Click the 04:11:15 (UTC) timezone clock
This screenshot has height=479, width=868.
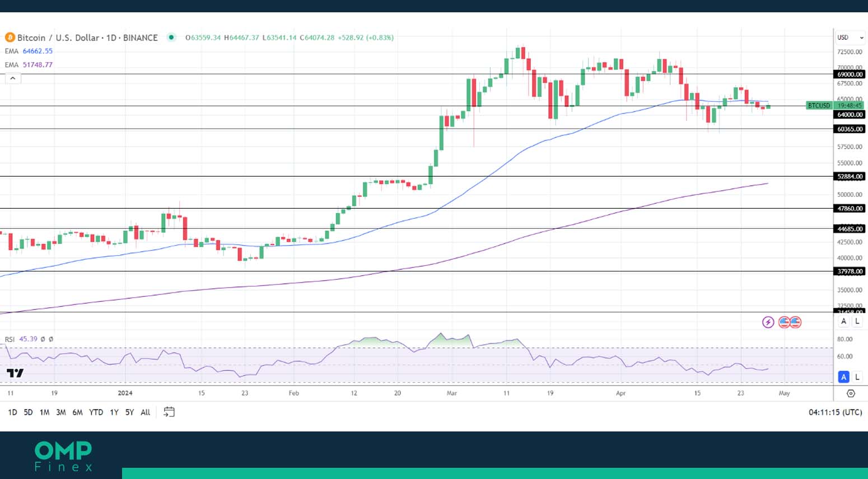(835, 412)
